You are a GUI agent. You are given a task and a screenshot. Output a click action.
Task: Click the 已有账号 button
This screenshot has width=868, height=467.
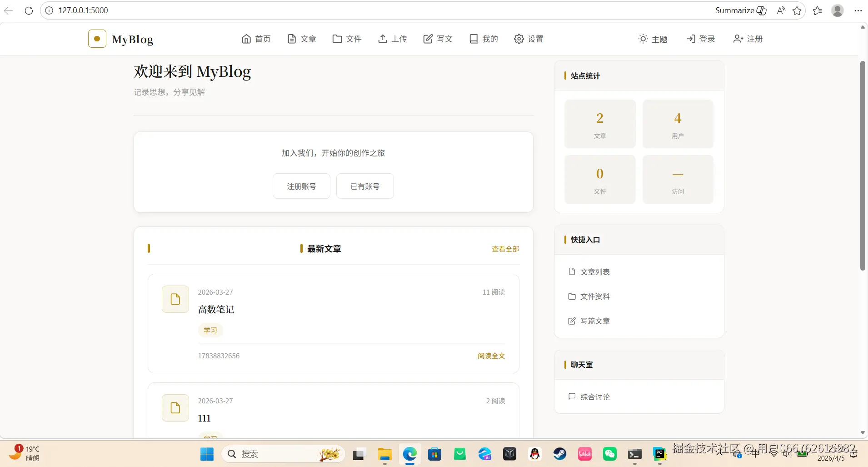pyautogui.click(x=365, y=186)
